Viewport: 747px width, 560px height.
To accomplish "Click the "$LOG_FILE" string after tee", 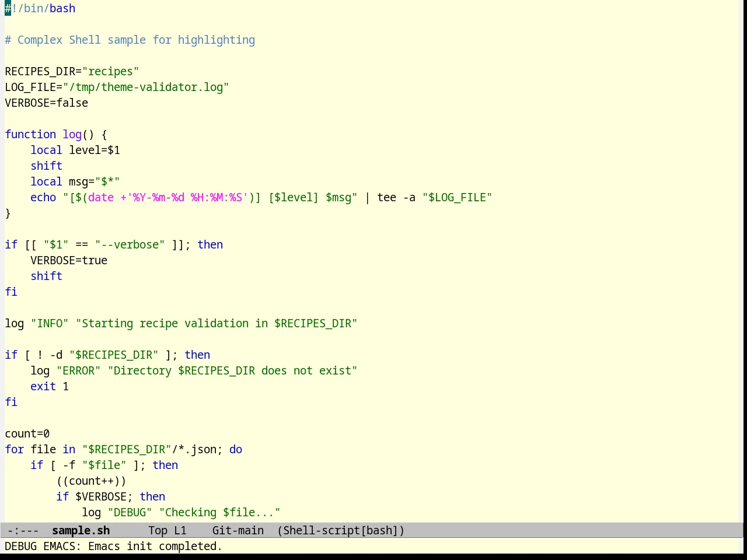I will [458, 197].
